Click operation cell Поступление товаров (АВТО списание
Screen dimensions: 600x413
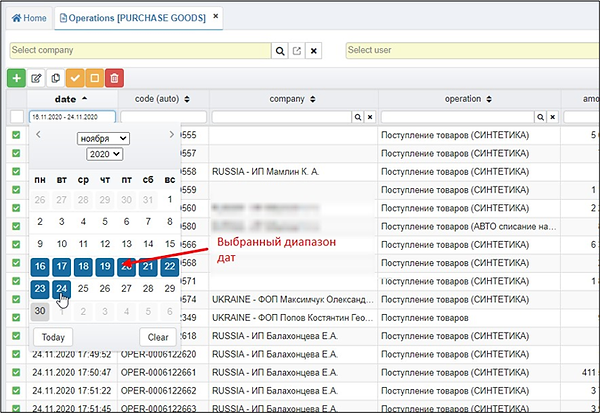point(469,226)
